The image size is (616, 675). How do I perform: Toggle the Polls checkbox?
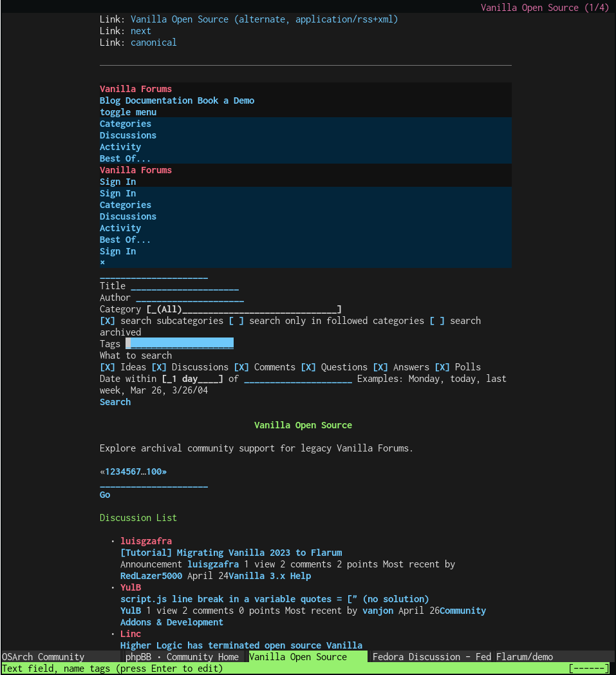tap(442, 367)
